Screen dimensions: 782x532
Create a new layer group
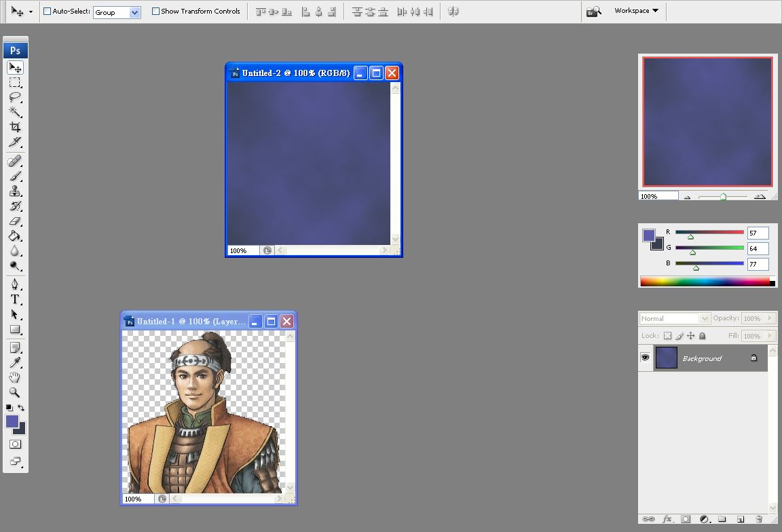coord(722,519)
